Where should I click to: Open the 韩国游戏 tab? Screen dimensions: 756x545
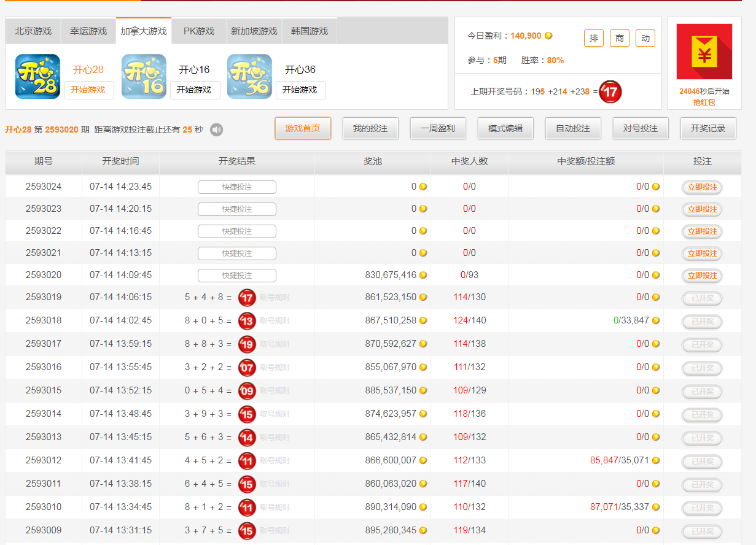(x=310, y=31)
